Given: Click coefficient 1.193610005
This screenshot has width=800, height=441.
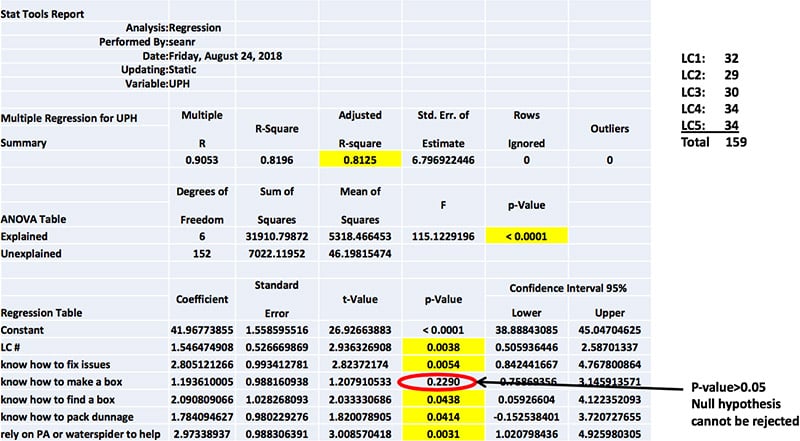Looking at the screenshot, I should [x=202, y=382].
